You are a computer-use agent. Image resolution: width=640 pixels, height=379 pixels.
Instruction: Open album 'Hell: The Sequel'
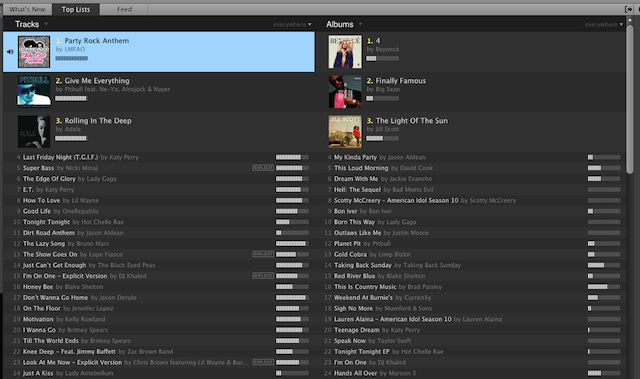coord(357,190)
